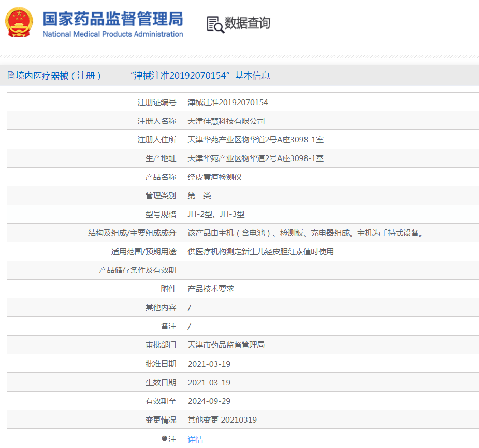Screen dimensions: 479x448
Task: Click the 产品储存条件及有效期 label
Action: point(137,270)
